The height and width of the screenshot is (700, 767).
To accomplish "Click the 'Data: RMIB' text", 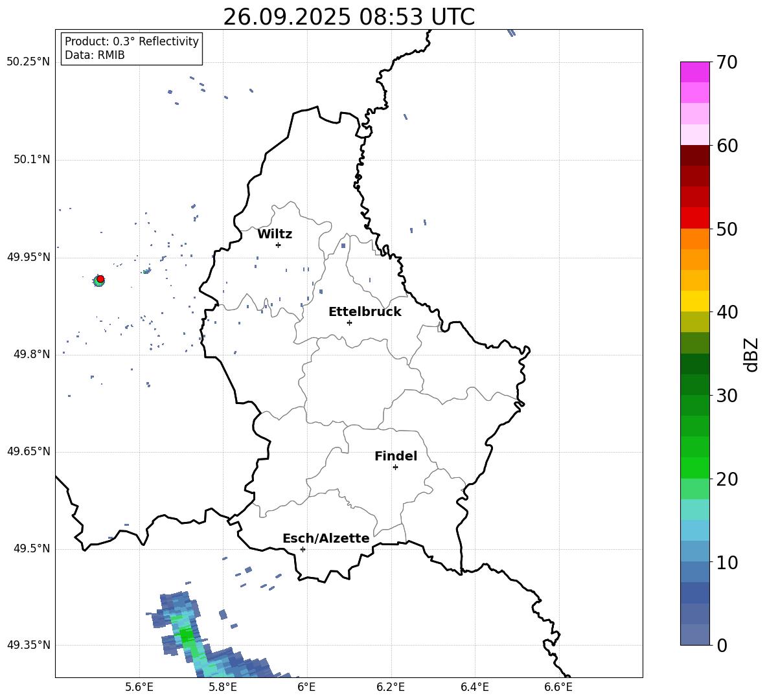I will pos(95,55).
